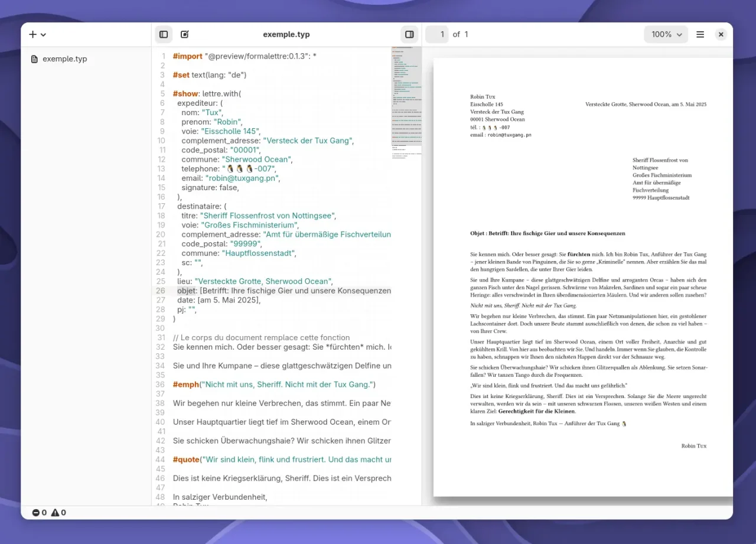Click the edit document pencil icon
Image resolution: width=756 pixels, height=544 pixels.
(185, 35)
